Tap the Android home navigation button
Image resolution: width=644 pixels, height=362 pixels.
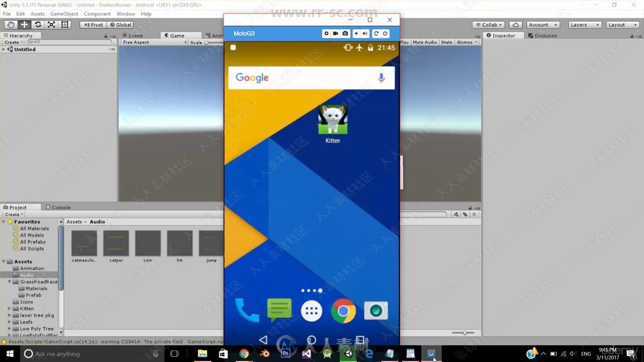coord(311,340)
